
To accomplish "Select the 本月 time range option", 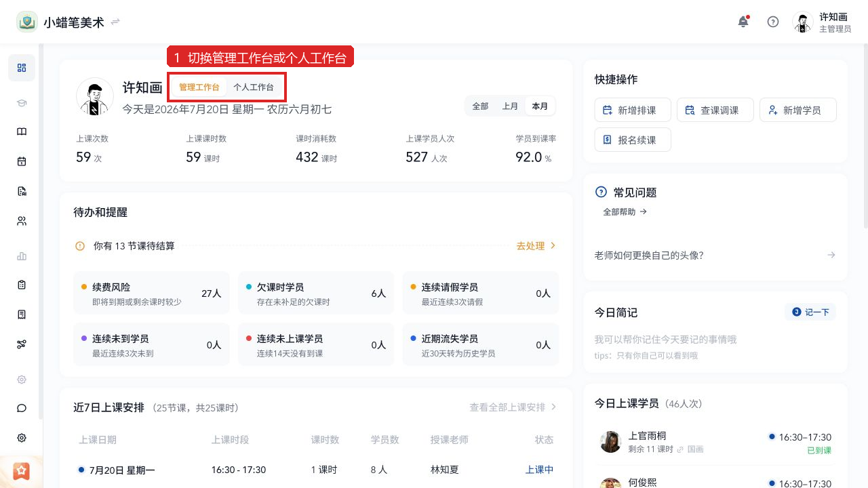I will (540, 106).
